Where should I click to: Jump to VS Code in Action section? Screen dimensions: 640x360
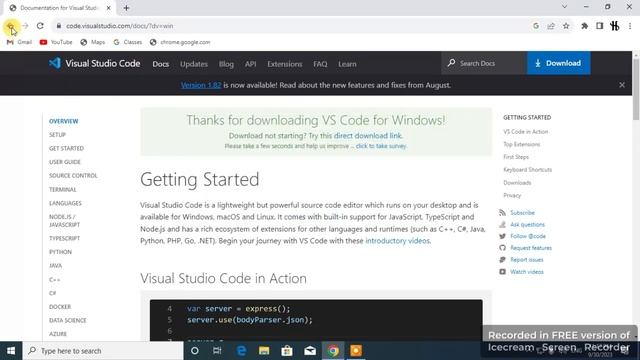pos(525,132)
